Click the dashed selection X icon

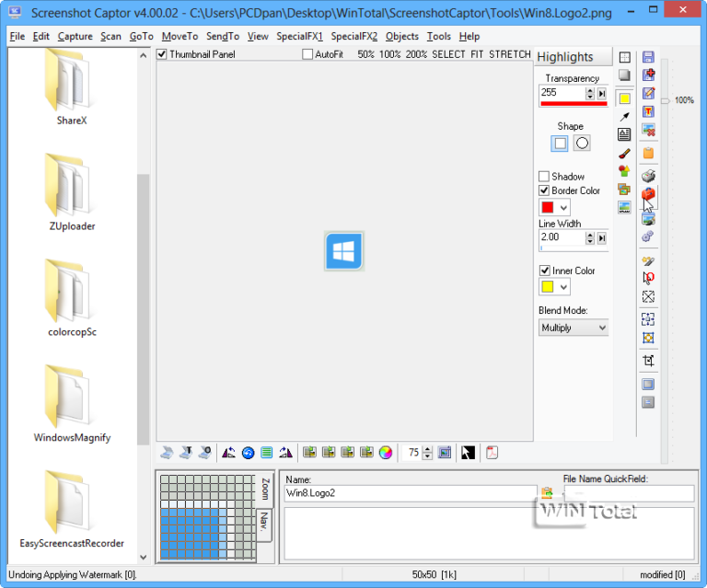coord(648,296)
